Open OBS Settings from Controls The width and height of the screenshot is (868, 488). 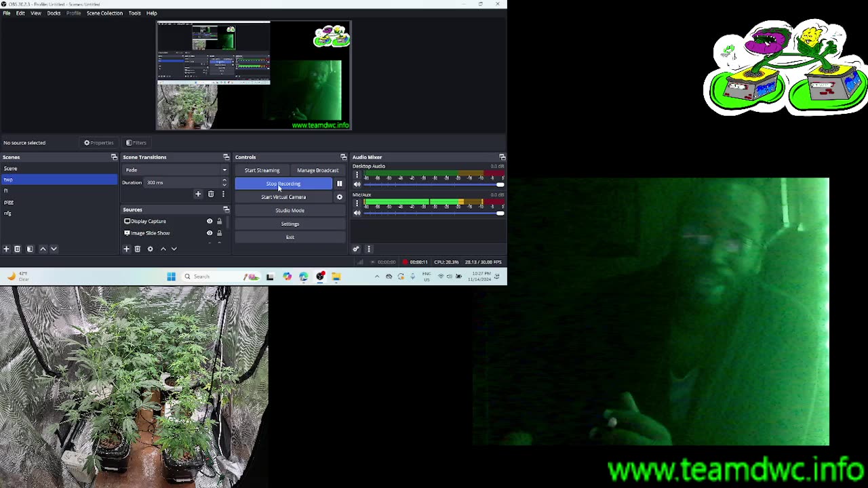[290, 224]
